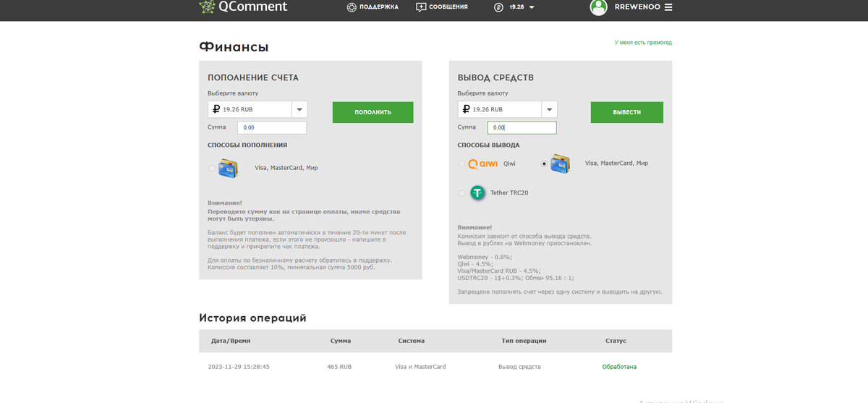The image size is (868, 403).
Task: Click the green Вывести button
Action: [x=627, y=112]
